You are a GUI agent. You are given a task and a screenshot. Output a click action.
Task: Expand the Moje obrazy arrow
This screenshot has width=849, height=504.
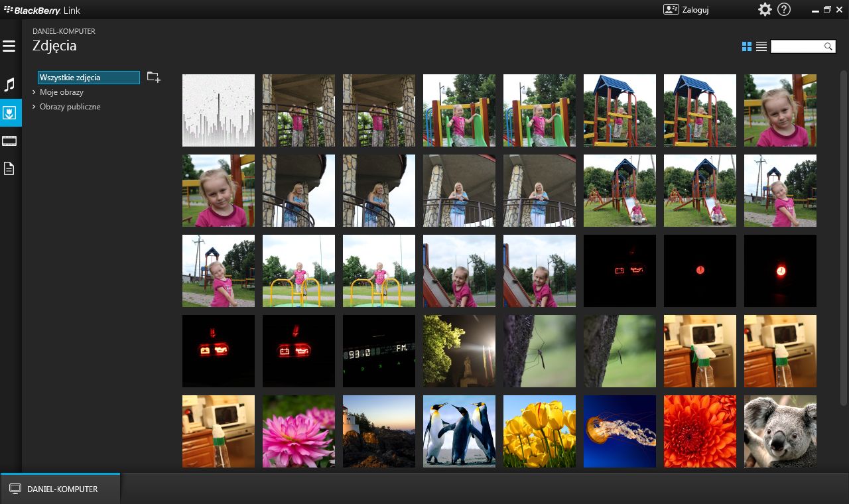click(34, 92)
